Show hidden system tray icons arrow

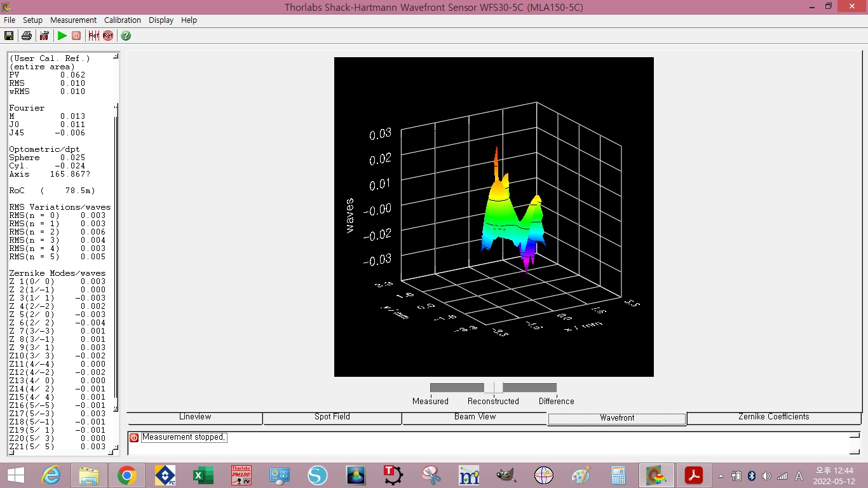point(721,476)
